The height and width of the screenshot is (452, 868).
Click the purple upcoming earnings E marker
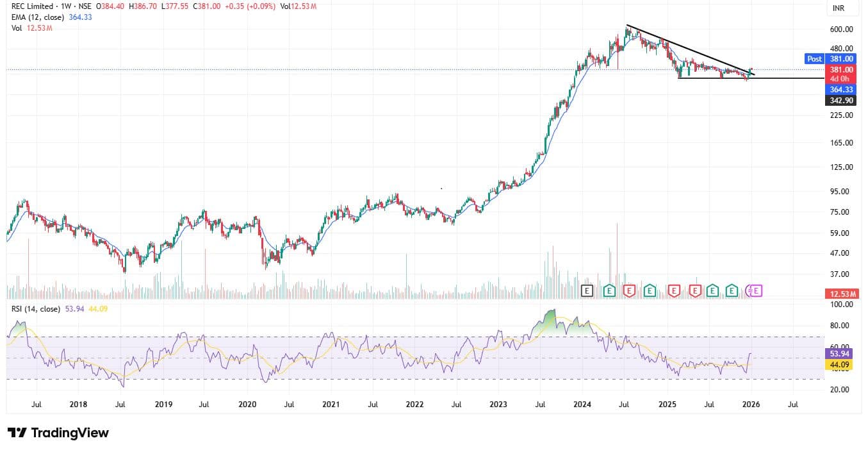pyautogui.click(x=755, y=291)
